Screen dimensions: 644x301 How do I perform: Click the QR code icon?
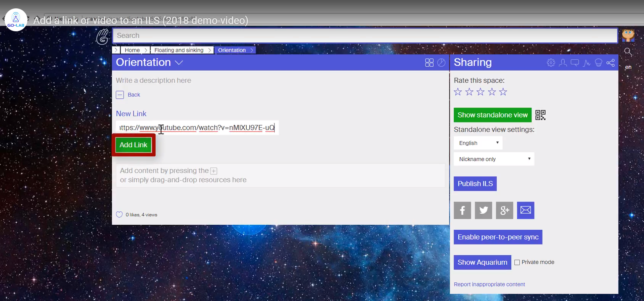[540, 115]
